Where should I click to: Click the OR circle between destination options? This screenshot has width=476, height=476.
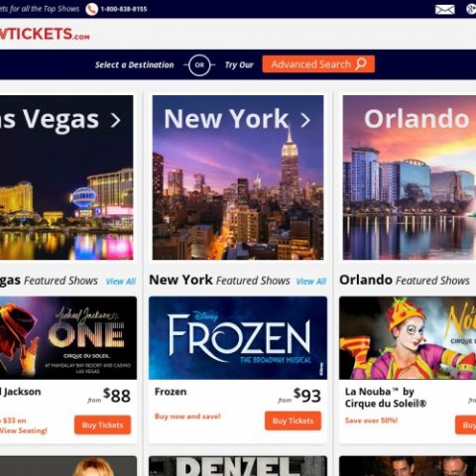[199, 64]
